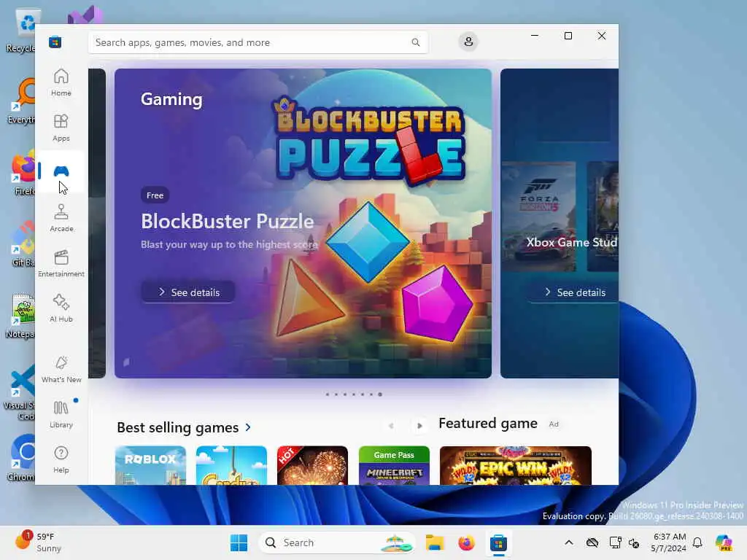Go to the Apps section
The width and height of the screenshot is (747, 560).
point(61,128)
